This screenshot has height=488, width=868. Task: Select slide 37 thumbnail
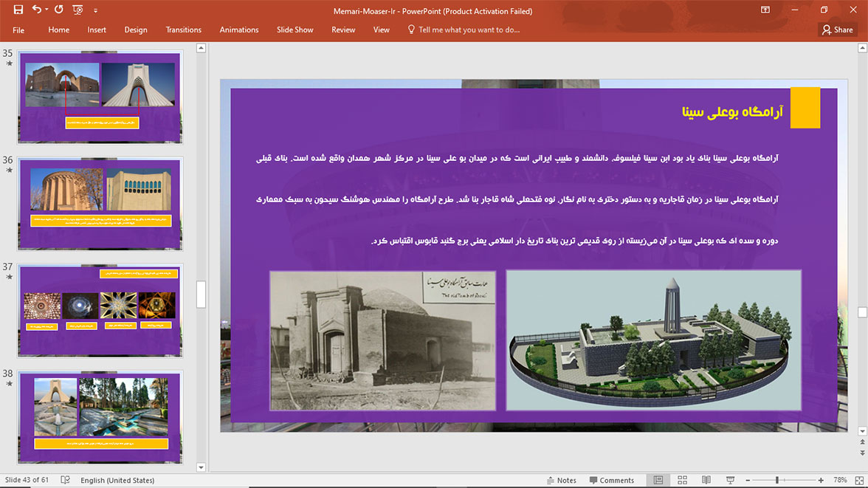[100, 311]
